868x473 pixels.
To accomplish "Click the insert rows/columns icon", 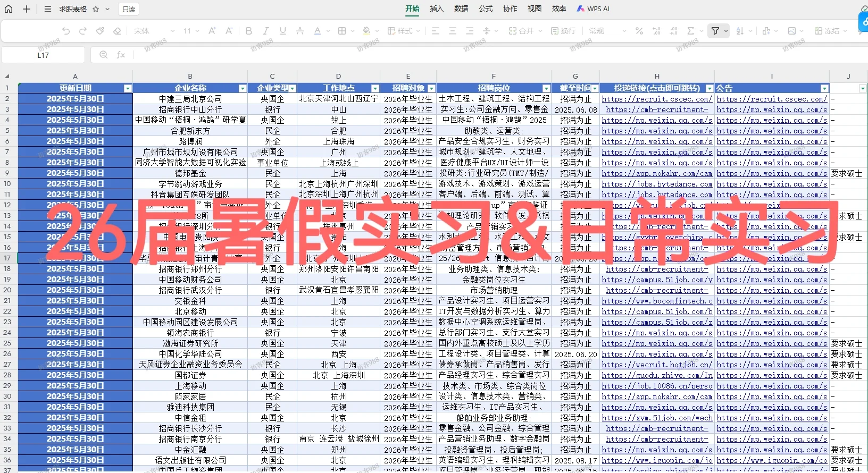I will click(x=766, y=31).
